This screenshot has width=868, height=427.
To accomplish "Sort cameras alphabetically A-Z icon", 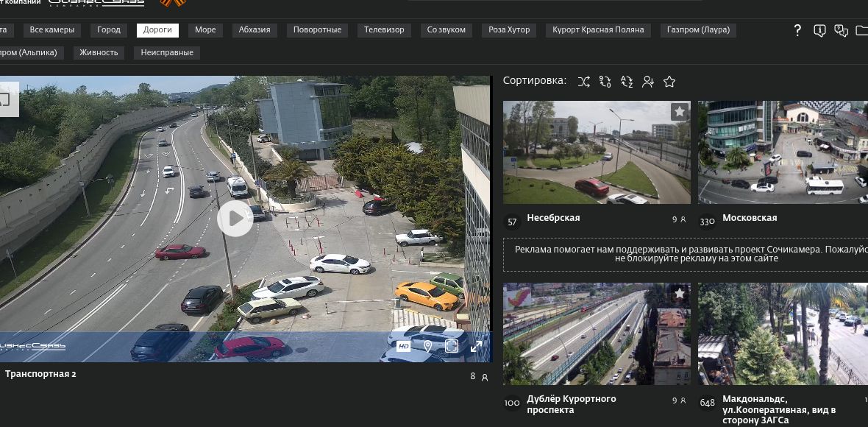I will tap(626, 82).
